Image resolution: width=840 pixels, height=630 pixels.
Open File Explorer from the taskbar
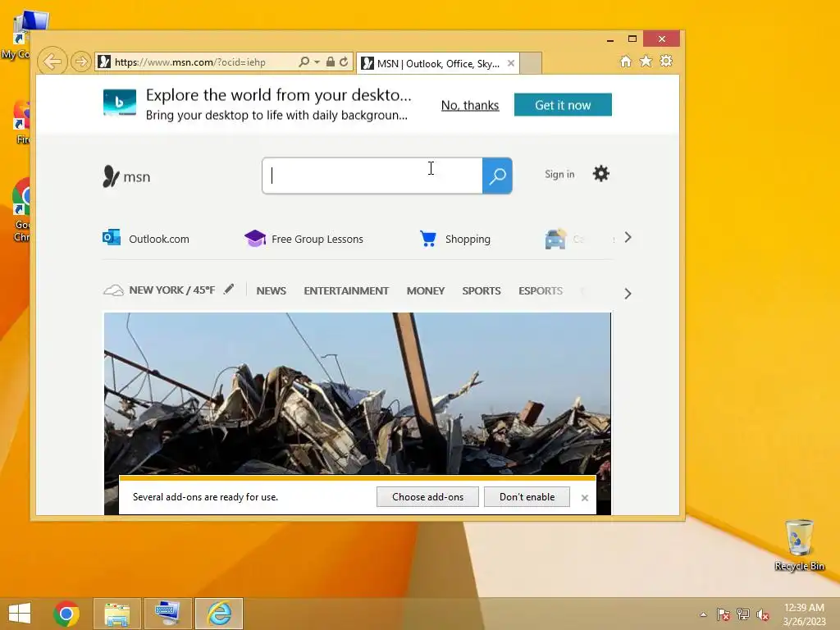click(x=117, y=614)
